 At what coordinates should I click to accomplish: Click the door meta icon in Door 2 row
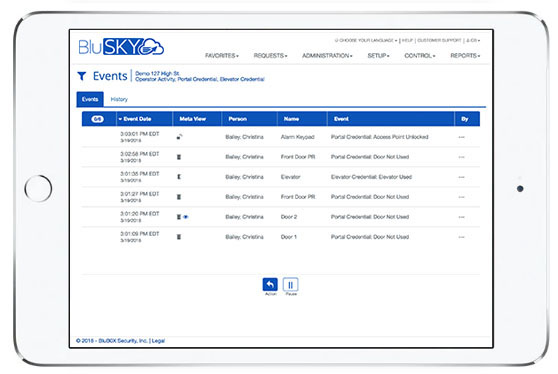179,217
